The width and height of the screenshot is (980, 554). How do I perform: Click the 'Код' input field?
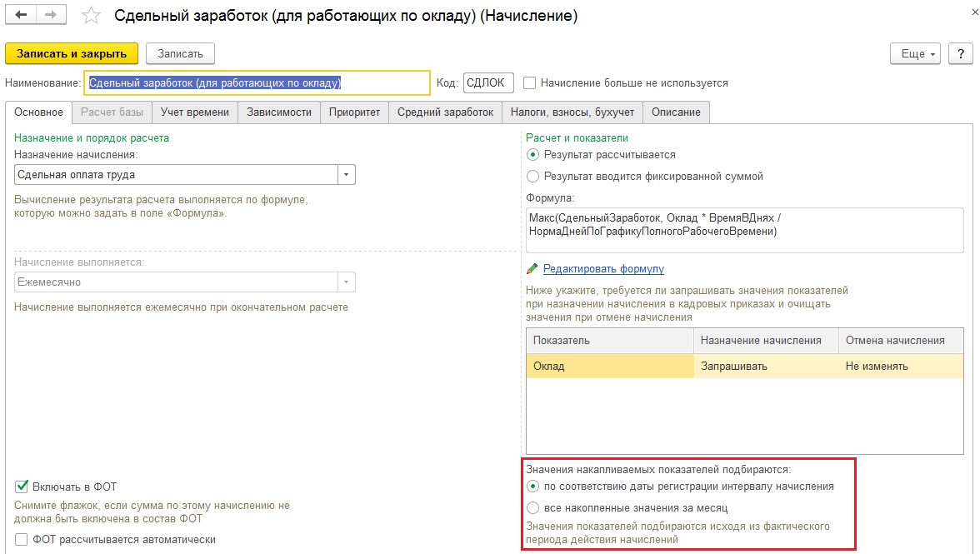(x=488, y=83)
